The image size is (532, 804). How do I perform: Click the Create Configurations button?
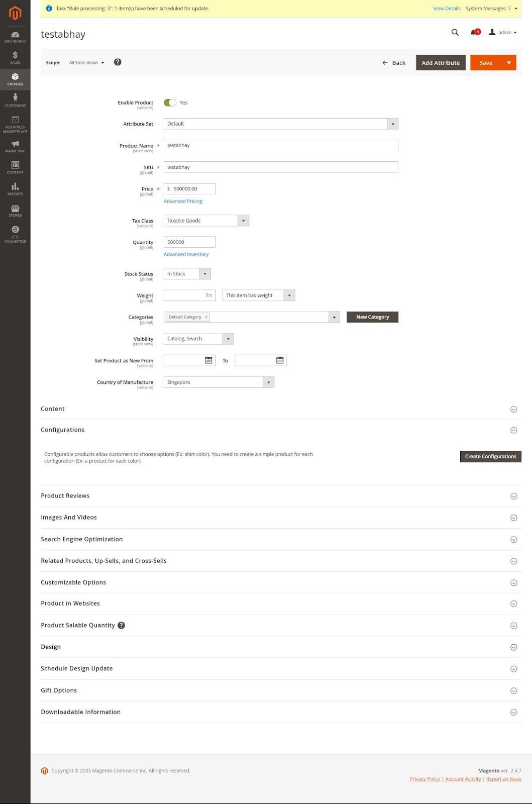490,456
